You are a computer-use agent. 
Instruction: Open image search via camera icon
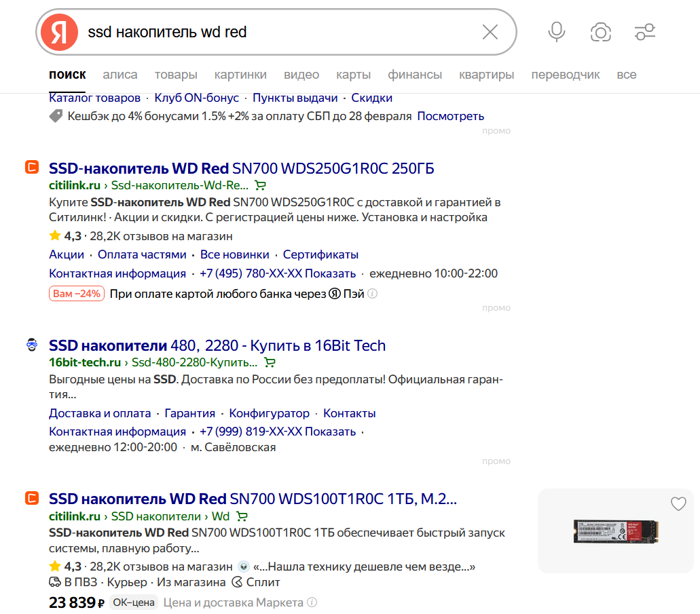[600, 32]
